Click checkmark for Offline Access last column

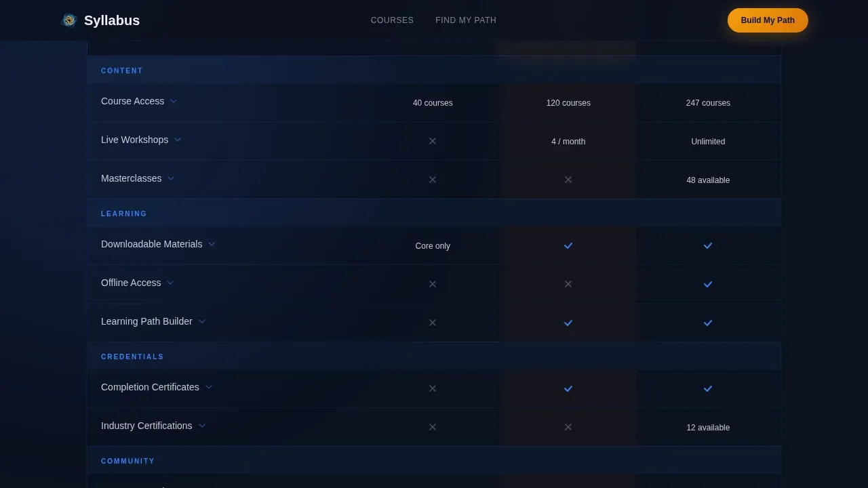(x=708, y=284)
